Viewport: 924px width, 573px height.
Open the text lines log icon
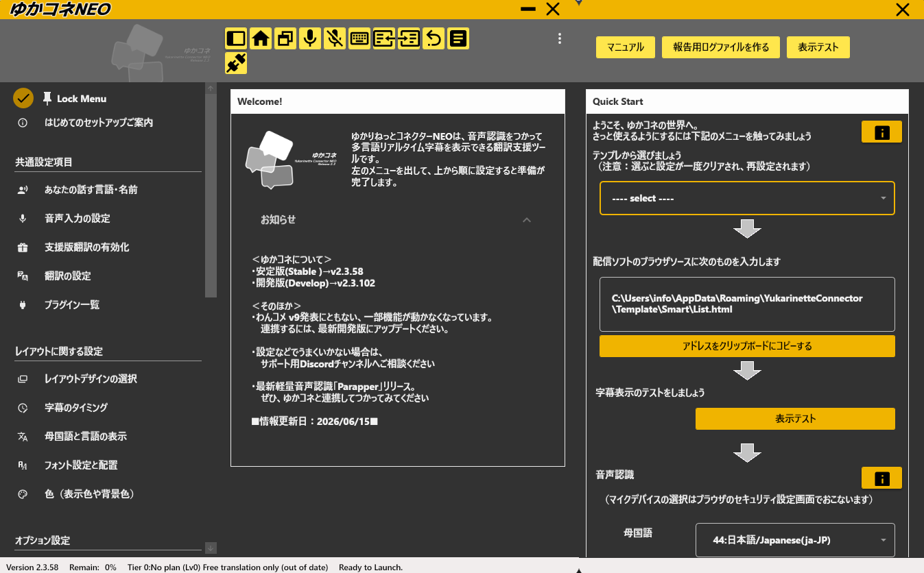point(458,38)
